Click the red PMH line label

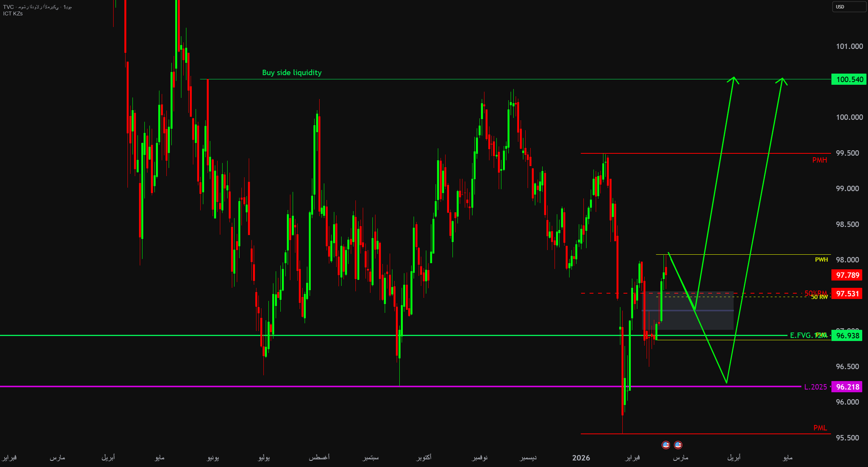pyautogui.click(x=819, y=160)
